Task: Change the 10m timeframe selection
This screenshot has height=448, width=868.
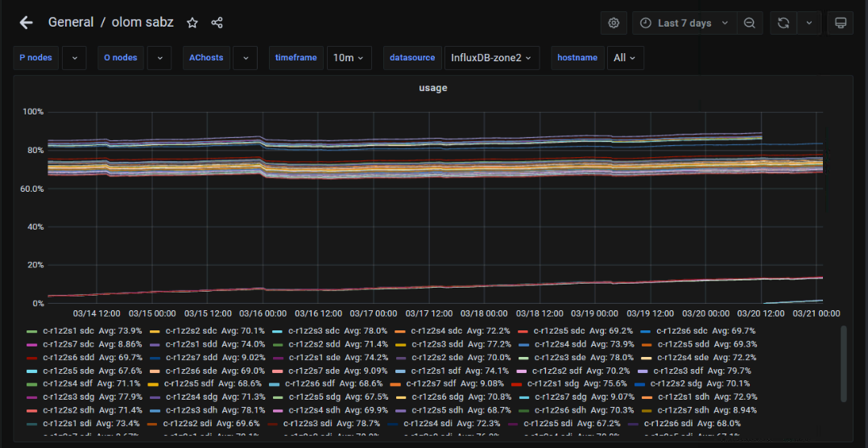Action: pyautogui.click(x=349, y=58)
